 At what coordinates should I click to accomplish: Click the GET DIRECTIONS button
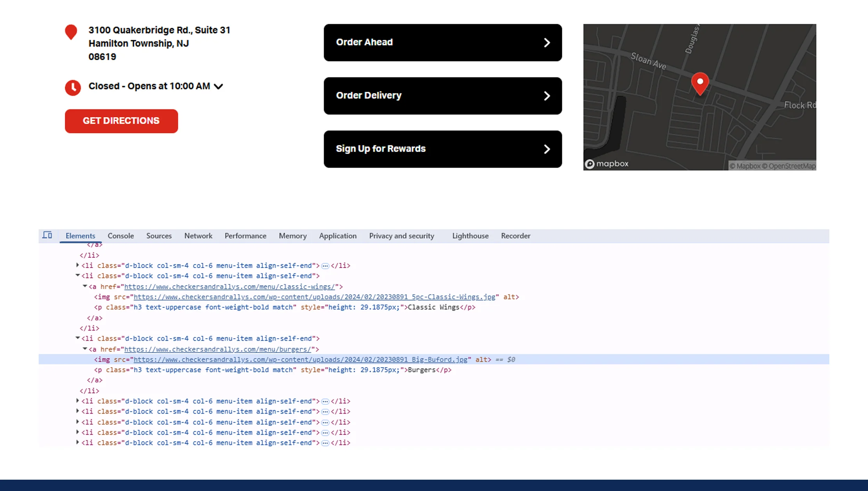click(x=121, y=121)
